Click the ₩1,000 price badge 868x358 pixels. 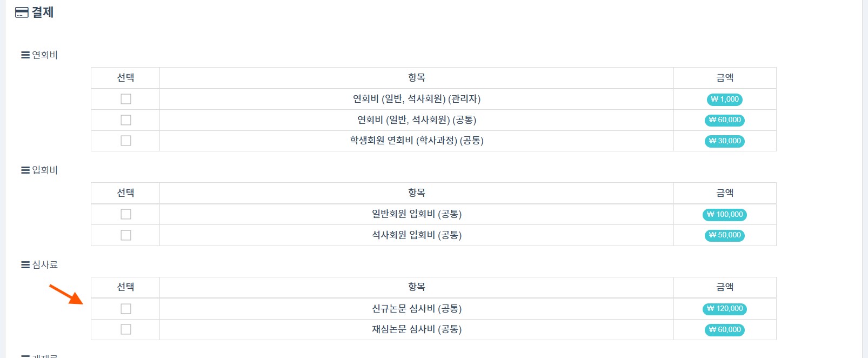(725, 100)
